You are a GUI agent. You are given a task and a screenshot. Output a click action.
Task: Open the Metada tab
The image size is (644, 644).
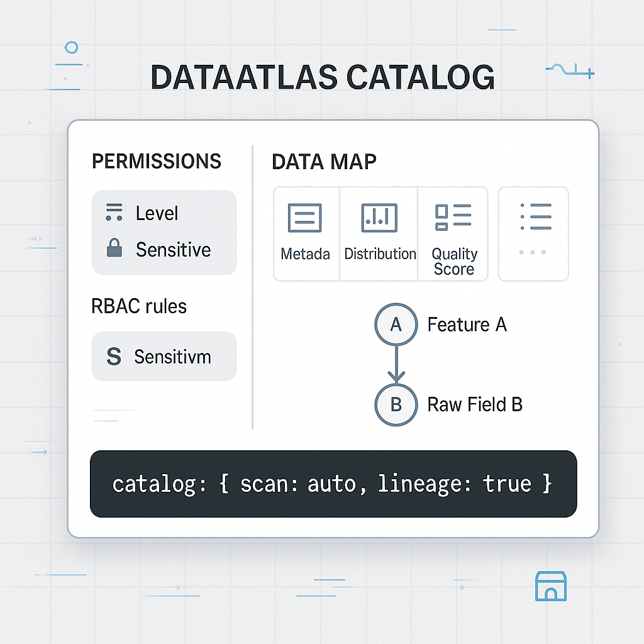tap(305, 254)
